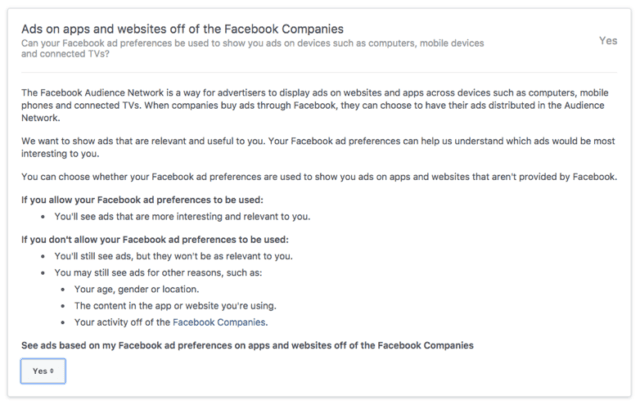The width and height of the screenshot is (640, 405).
Task: Click the bullet 'You'll see ads that are more interesting'
Action: click(182, 216)
